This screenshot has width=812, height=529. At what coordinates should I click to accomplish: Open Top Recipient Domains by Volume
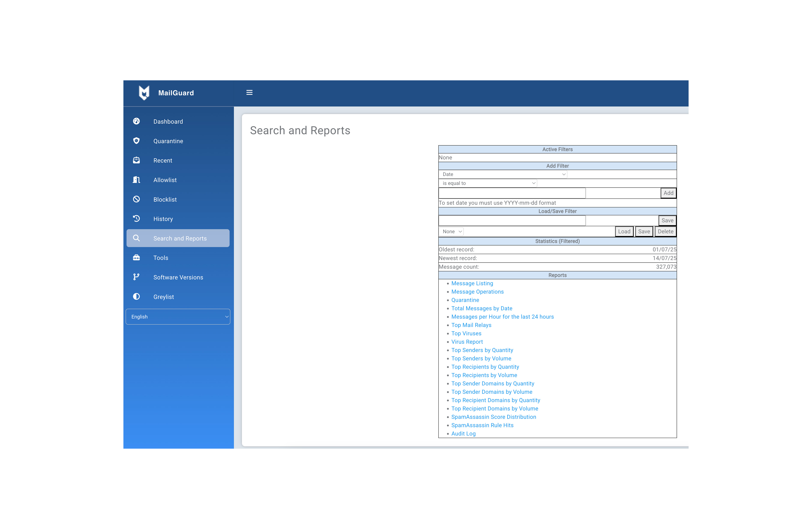tap(495, 409)
